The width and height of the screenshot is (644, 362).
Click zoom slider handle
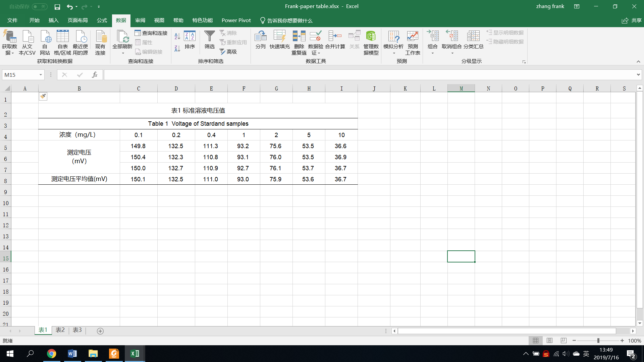pos(598,341)
